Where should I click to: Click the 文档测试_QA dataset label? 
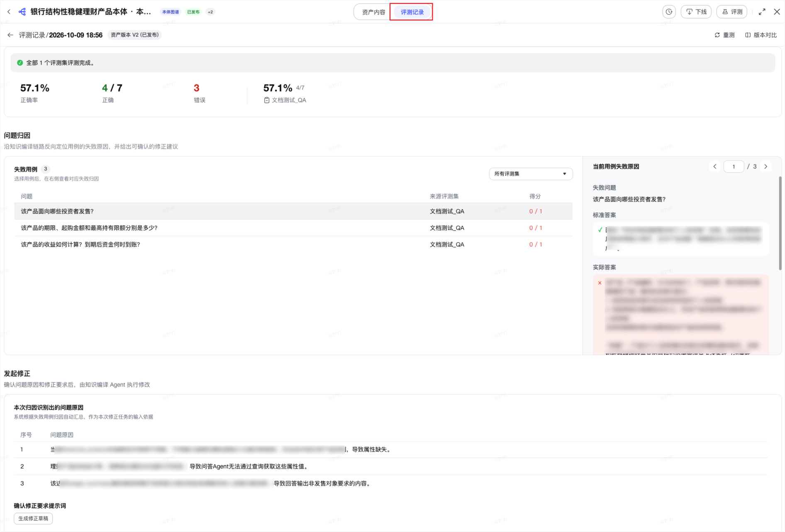pos(285,100)
